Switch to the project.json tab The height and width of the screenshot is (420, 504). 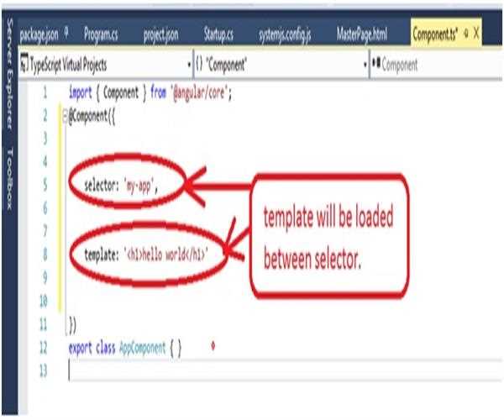coord(160,34)
